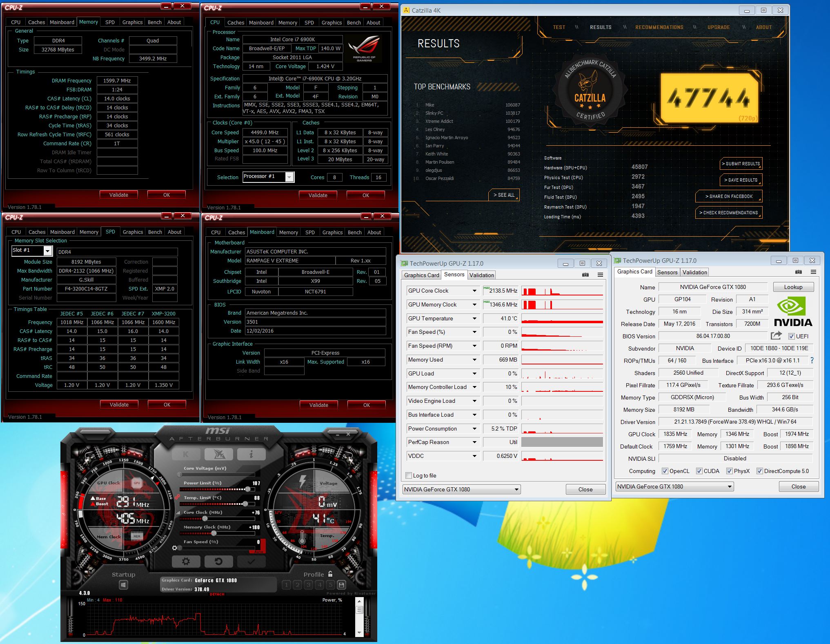Click the Memory Clock slider handle
The width and height of the screenshot is (830, 644).
click(x=214, y=533)
